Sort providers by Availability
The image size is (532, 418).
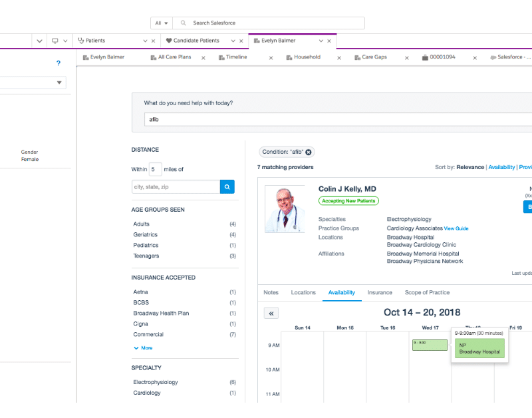(501, 167)
